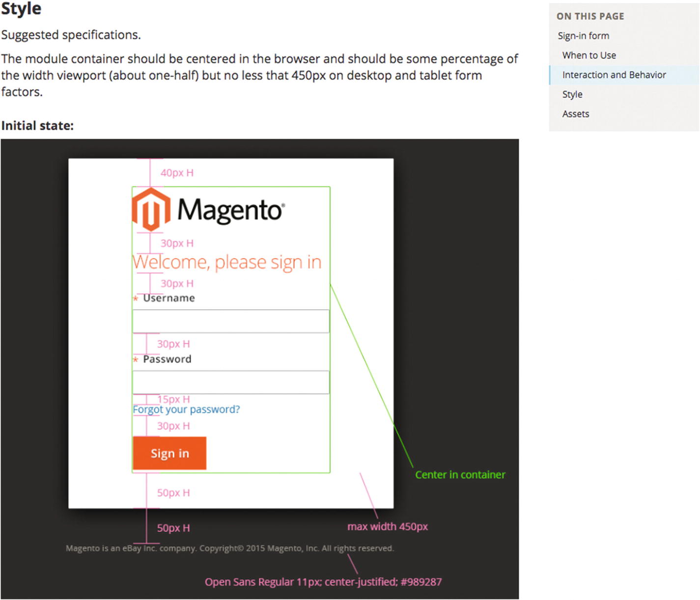Click the 'Center in container' annotation label
Viewport: 700px width, 600px height.
pos(460,475)
